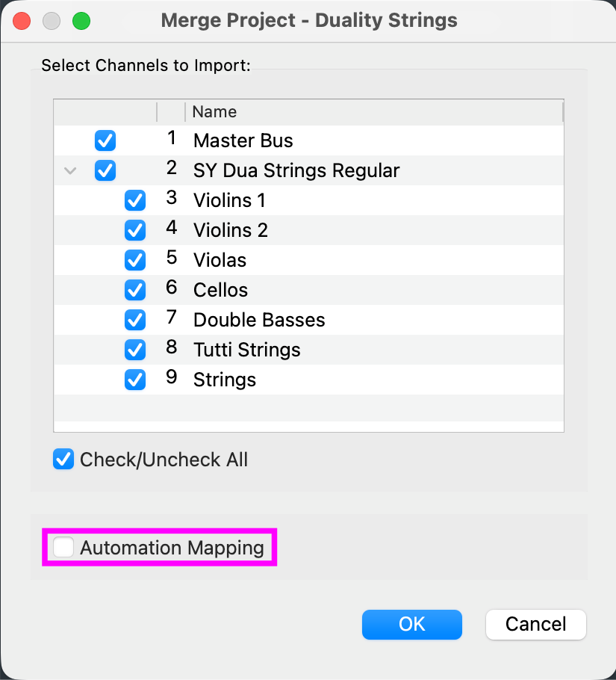Select the Master Bus row name
Viewport: 616px width, 680px height.
[243, 140]
